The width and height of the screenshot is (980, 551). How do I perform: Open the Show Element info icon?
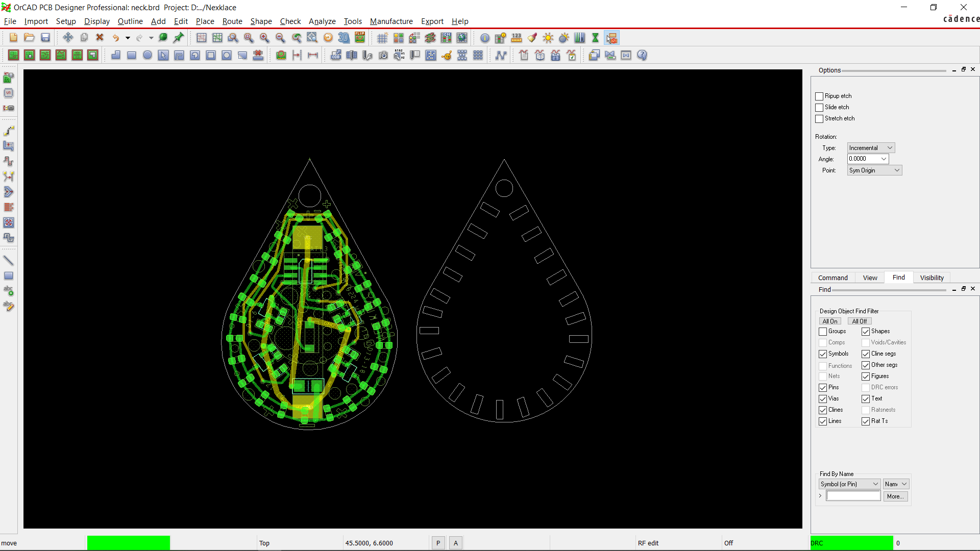tap(485, 38)
